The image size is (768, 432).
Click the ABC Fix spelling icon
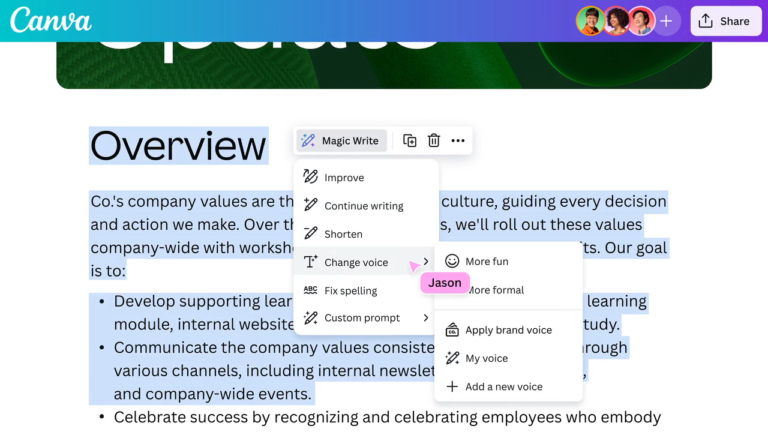(310, 290)
